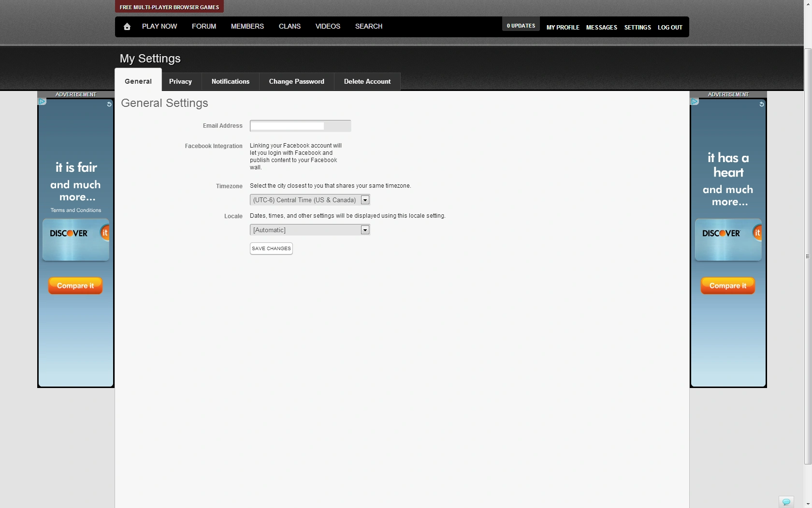Open the Timezone dropdown
This screenshot has width=812, height=508.
[x=310, y=200]
